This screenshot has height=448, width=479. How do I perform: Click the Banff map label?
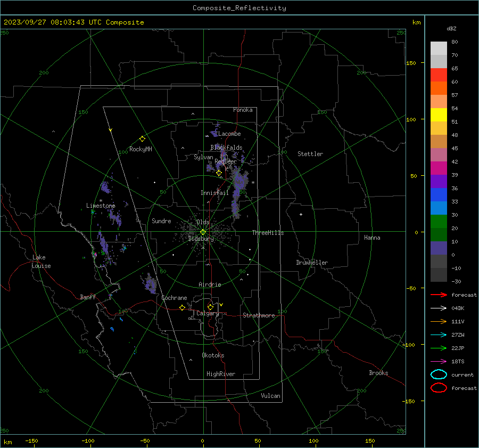88,297
